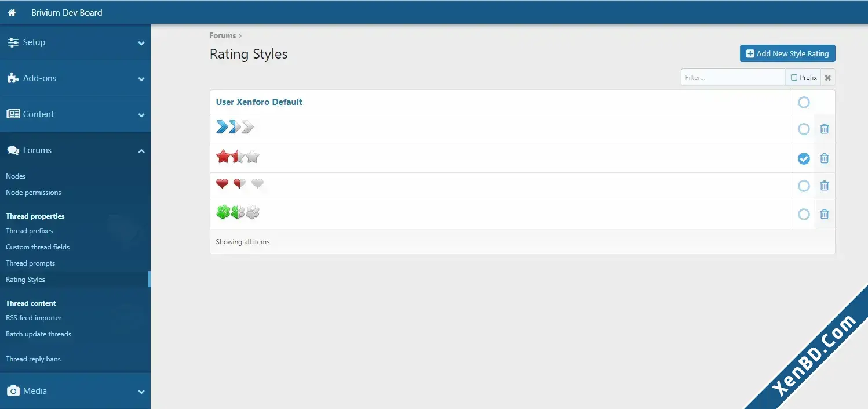The image size is (868, 409).
Task: Open Node permissions page
Action: (33, 193)
